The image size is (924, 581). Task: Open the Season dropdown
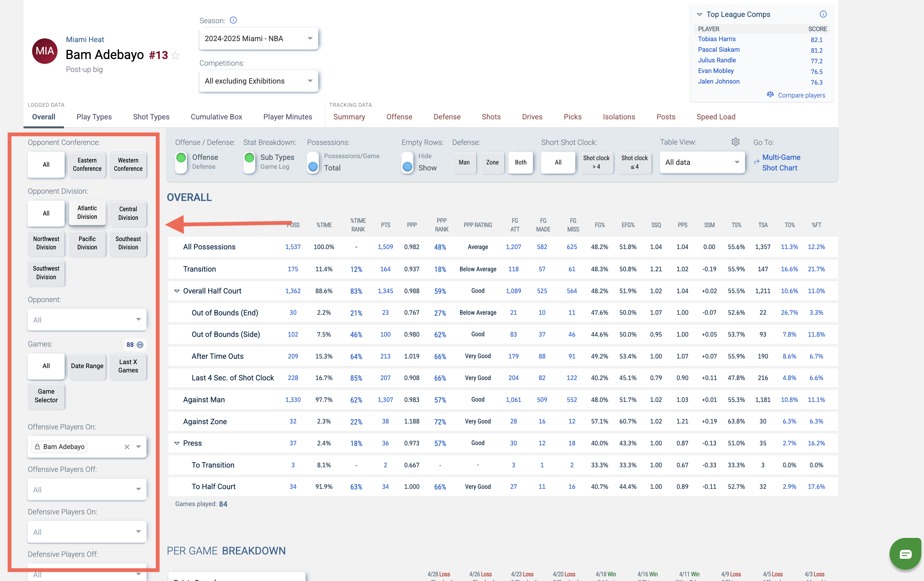point(258,39)
